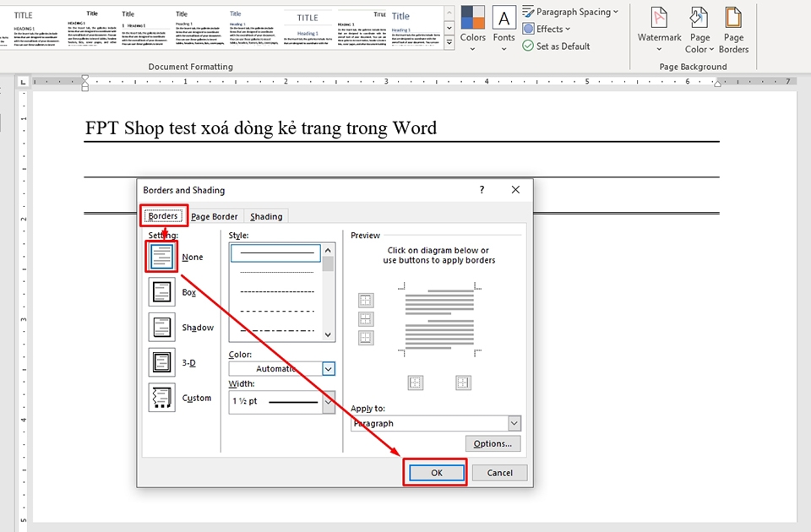Click the paragraph preview diagram
This screenshot has width=811, height=532.
(439, 319)
